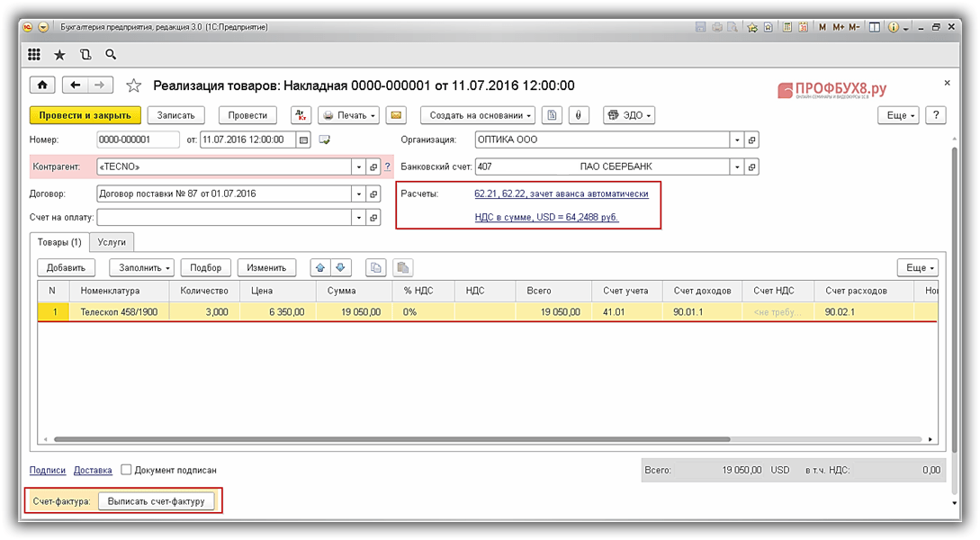Move row up in goods table
This screenshot has width=980, height=540.
click(x=320, y=267)
